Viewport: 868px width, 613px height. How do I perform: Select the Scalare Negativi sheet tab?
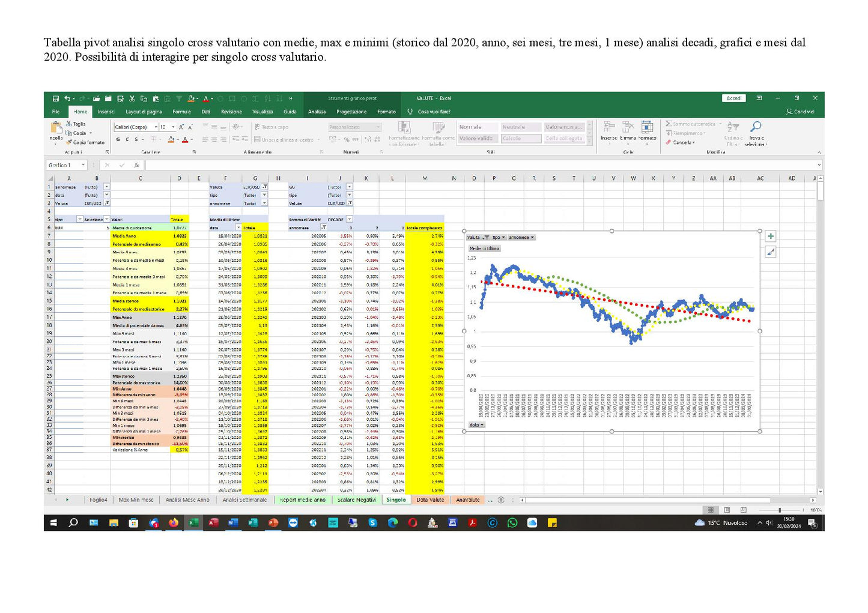coord(356,500)
